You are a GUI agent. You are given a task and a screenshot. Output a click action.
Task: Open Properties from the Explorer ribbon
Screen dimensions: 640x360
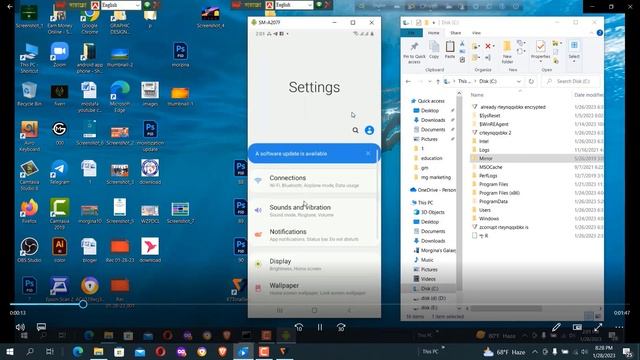[540, 51]
